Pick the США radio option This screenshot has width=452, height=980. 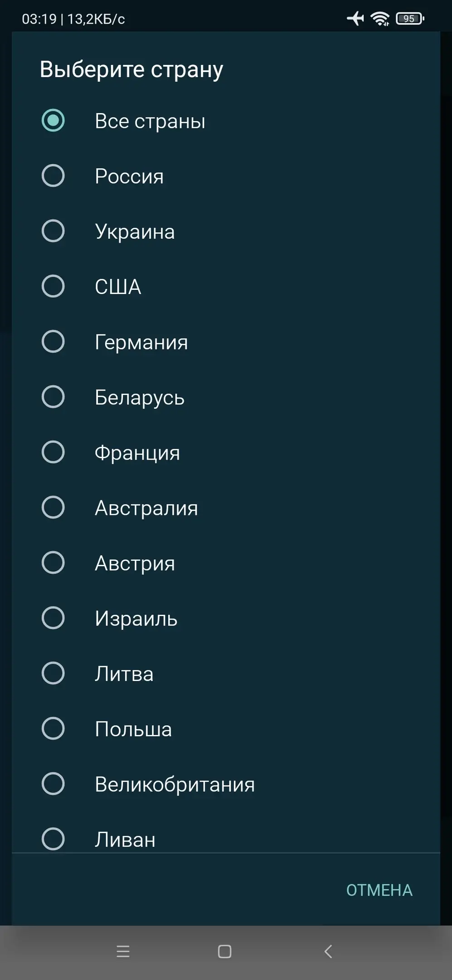click(x=53, y=286)
